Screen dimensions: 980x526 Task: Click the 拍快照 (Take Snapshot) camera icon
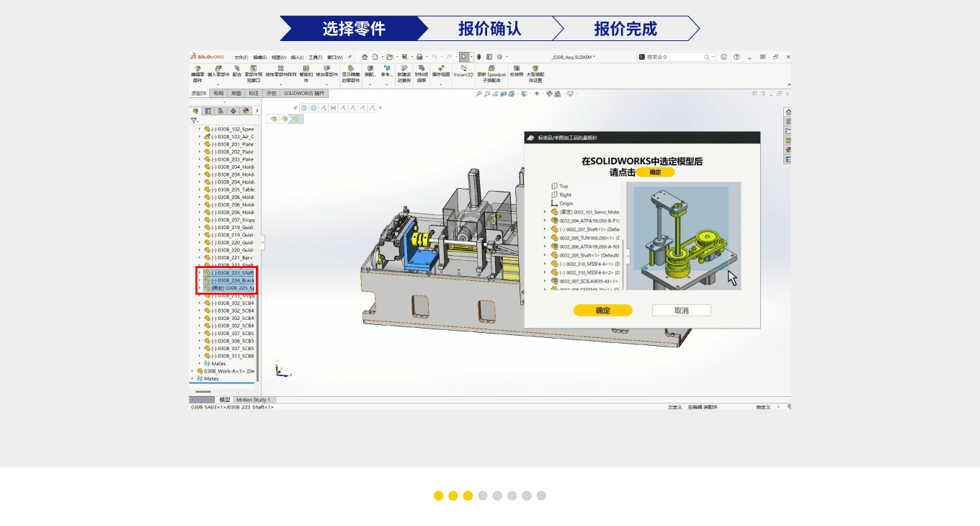[516, 71]
